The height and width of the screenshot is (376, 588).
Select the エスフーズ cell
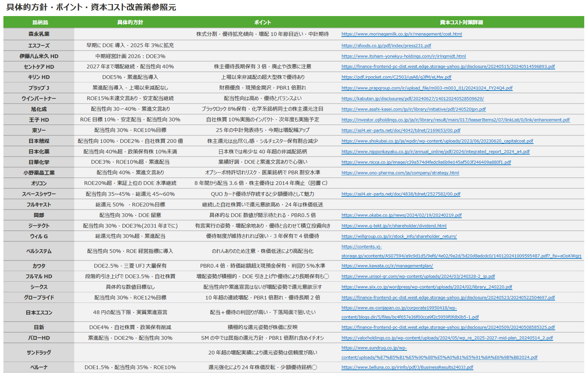(39, 46)
